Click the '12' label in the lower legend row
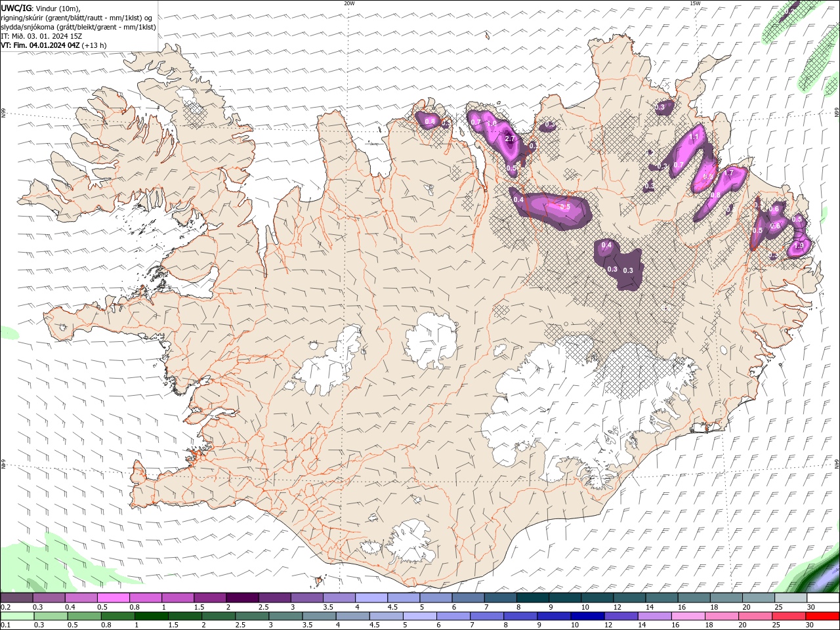Viewport: 840px width, 630px height. [x=608, y=625]
